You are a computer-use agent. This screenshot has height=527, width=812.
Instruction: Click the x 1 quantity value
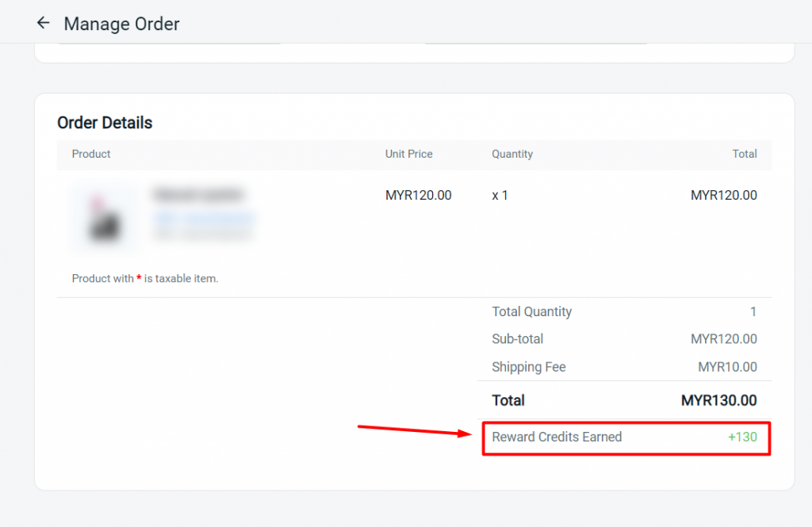pos(500,195)
